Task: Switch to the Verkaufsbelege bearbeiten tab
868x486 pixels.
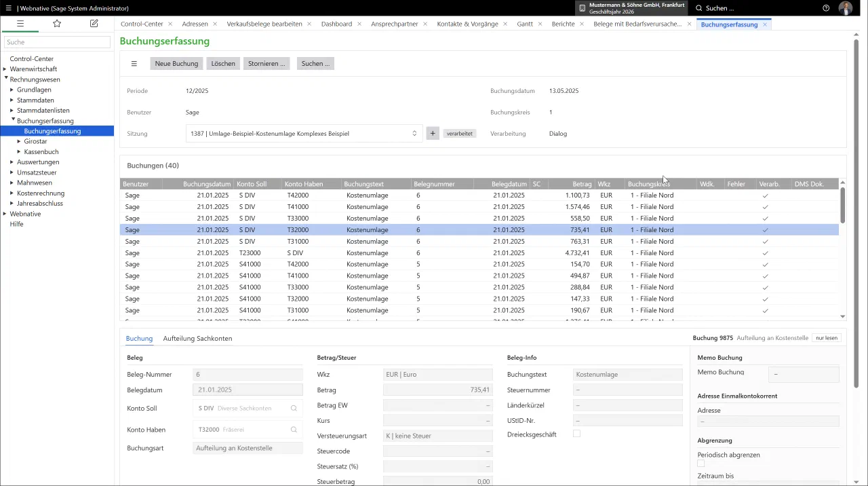Action: pos(264,24)
